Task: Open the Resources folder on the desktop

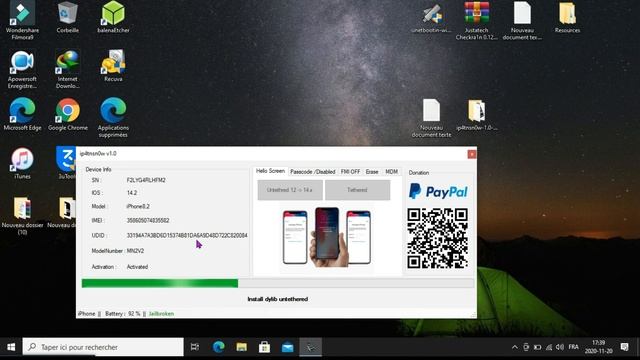Action: coord(567,17)
